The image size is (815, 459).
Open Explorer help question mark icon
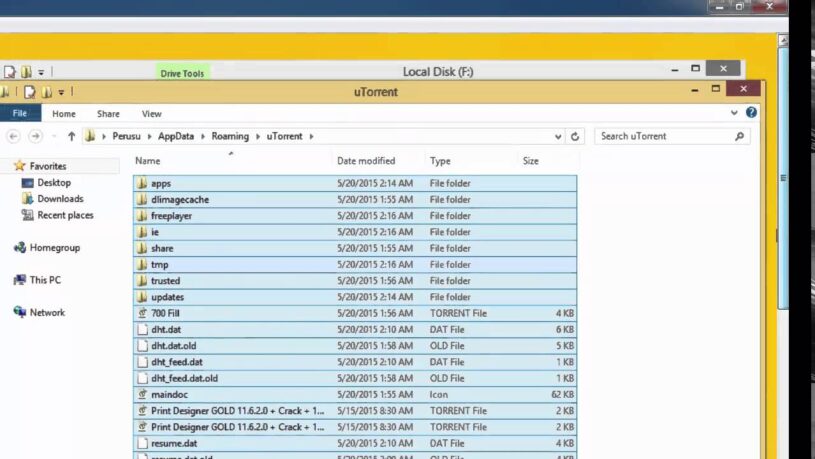pyautogui.click(x=751, y=112)
